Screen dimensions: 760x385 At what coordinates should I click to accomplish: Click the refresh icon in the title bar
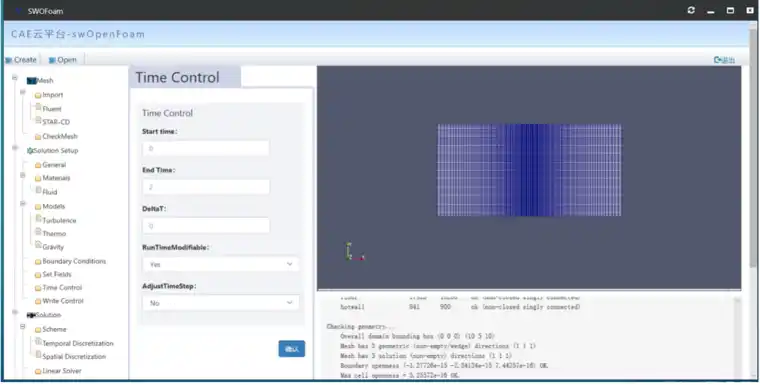click(x=691, y=10)
